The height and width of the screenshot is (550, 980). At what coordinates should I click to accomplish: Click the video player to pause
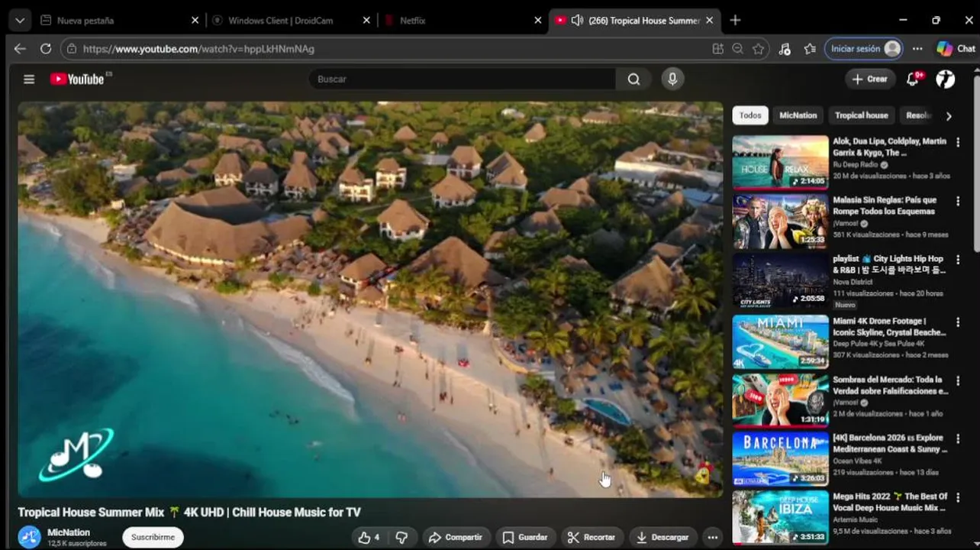click(x=370, y=299)
